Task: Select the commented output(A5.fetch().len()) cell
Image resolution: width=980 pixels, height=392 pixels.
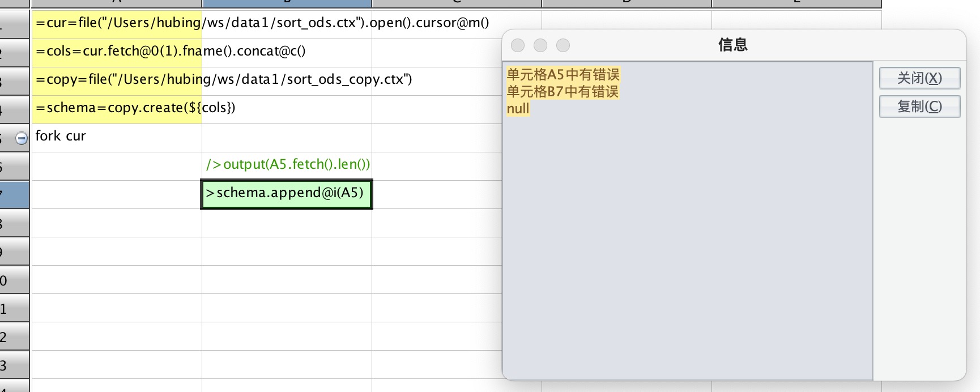Action: click(287, 165)
